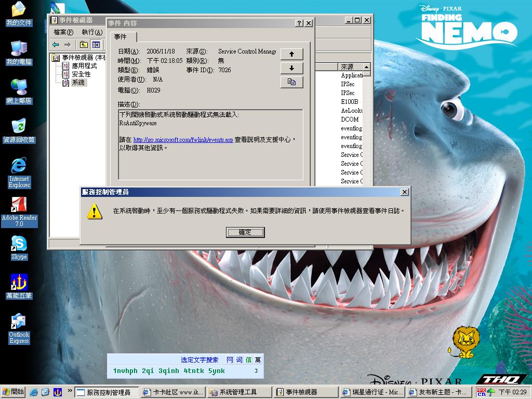Click the anchor 萬能五筆 quick launch icon

[x=58, y=392]
